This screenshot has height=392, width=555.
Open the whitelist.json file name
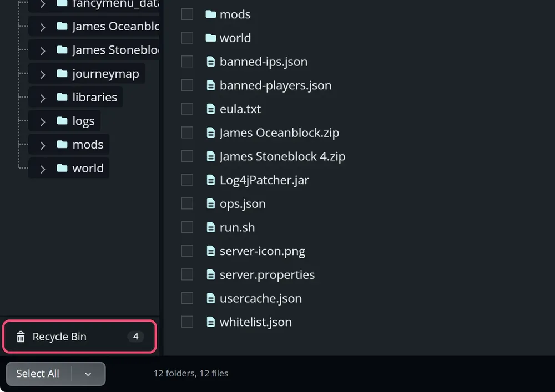pos(255,322)
